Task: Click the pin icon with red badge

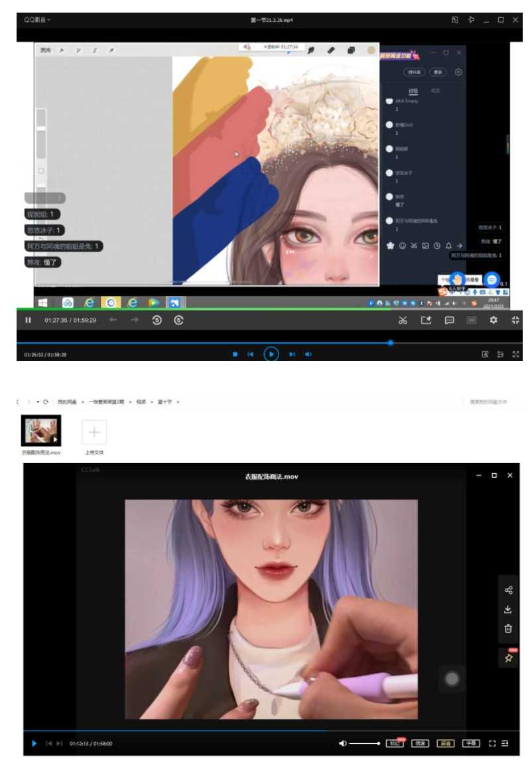Action: 508,658
